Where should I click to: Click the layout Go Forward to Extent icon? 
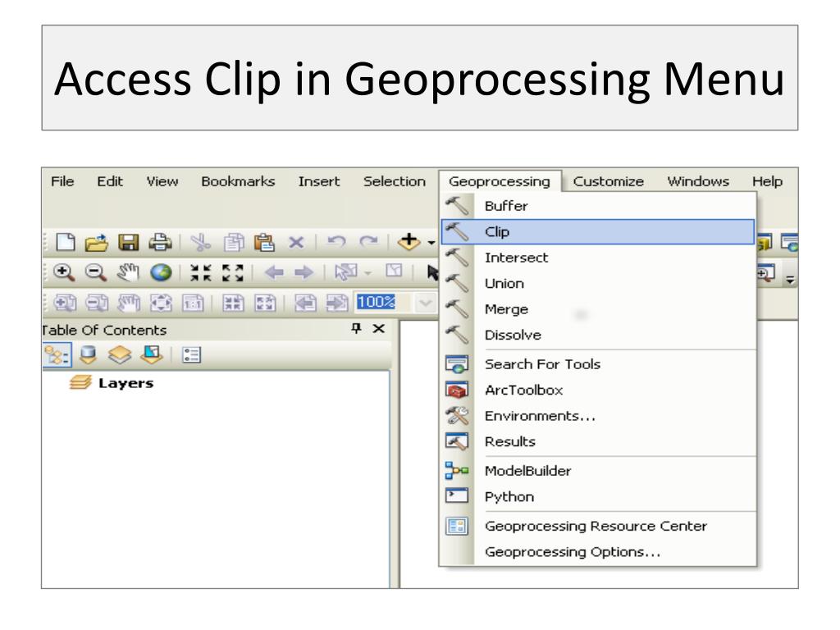click(337, 304)
